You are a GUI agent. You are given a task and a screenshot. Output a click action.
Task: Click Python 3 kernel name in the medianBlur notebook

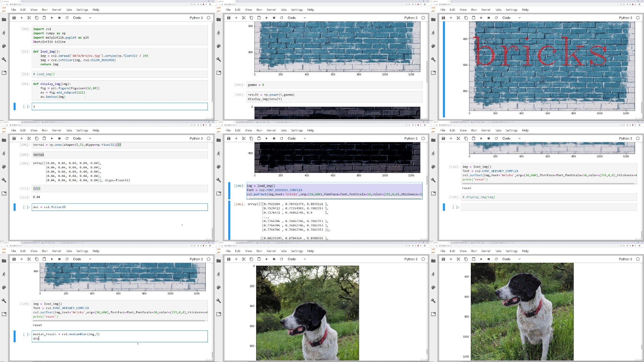tap(196, 259)
